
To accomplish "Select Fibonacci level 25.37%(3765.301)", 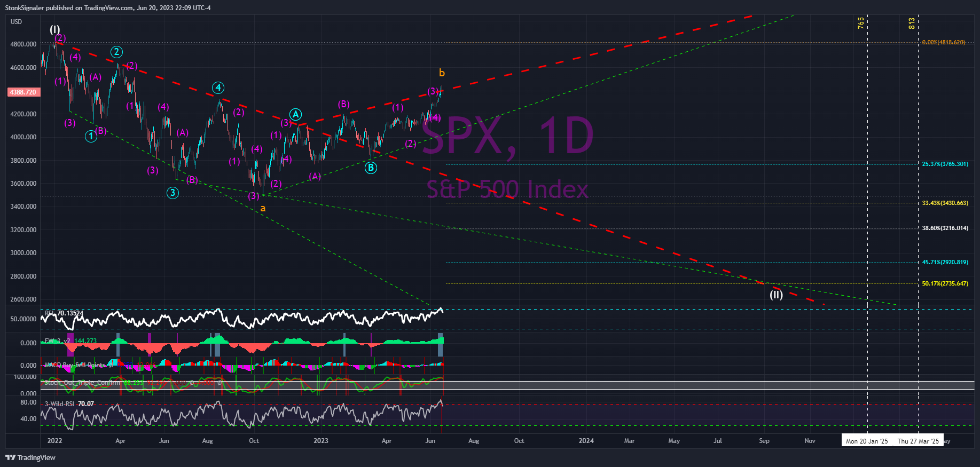I will [945, 164].
